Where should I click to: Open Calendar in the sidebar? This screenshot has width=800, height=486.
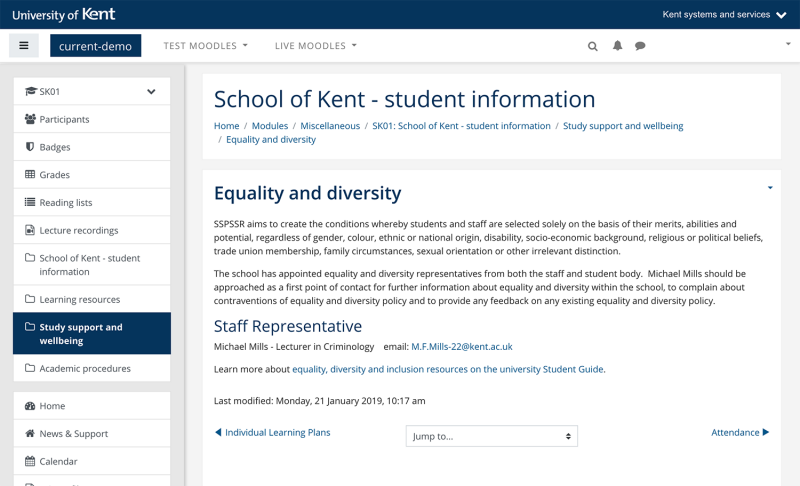click(92, 462)
